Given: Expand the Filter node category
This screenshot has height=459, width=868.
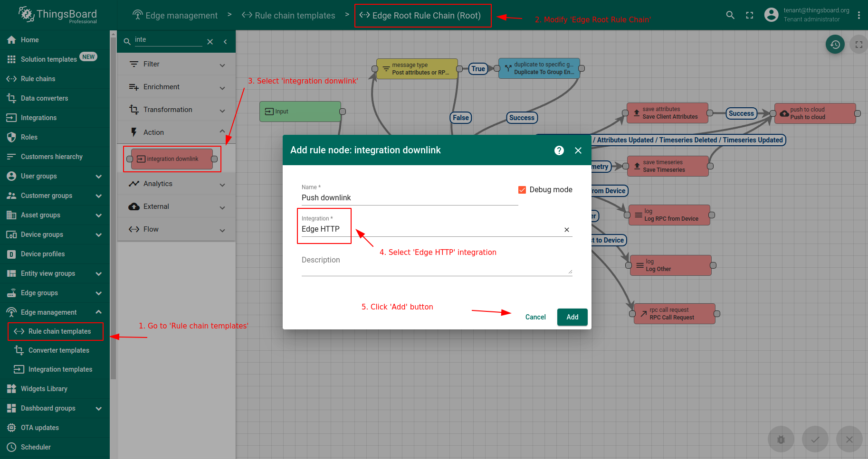Looking at the screenshot, I should (176, 64).
